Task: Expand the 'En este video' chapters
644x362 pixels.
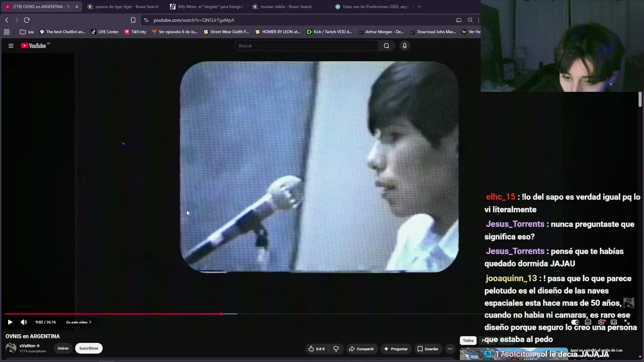Action: pos(78,322)
